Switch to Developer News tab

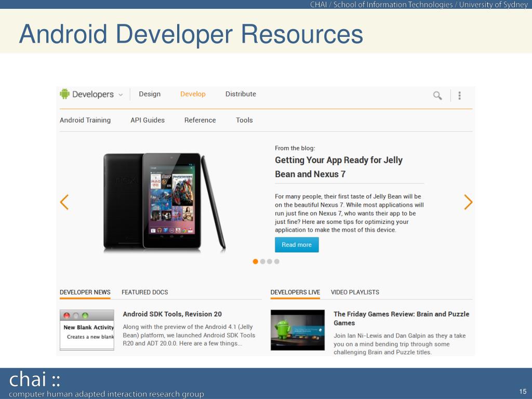point(85,292)
